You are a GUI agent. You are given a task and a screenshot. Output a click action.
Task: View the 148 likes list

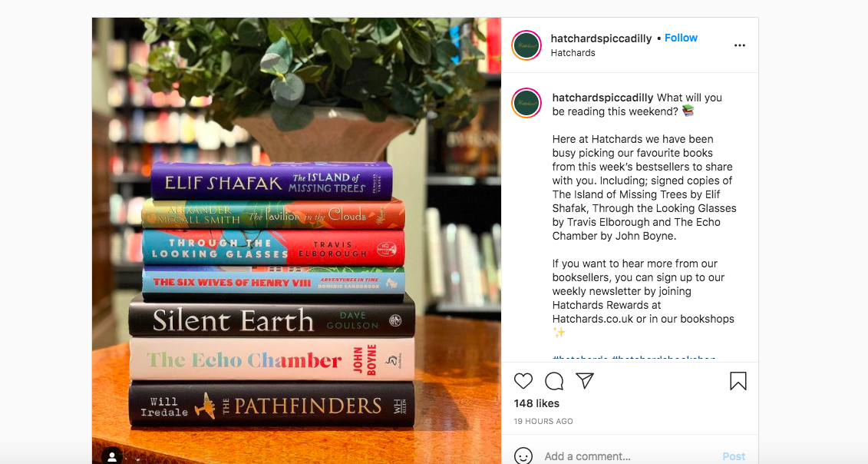pyautogui.click(x=536, y=403)
